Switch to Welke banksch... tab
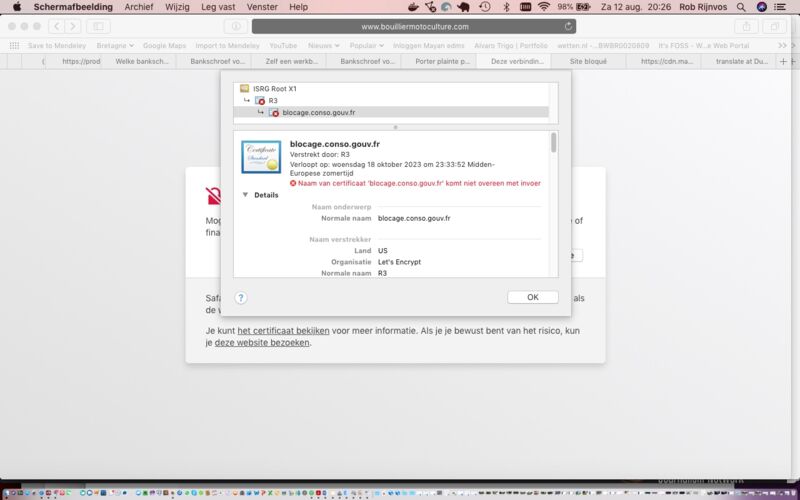Viewport: 800px width, 500px height. [141, 61]
